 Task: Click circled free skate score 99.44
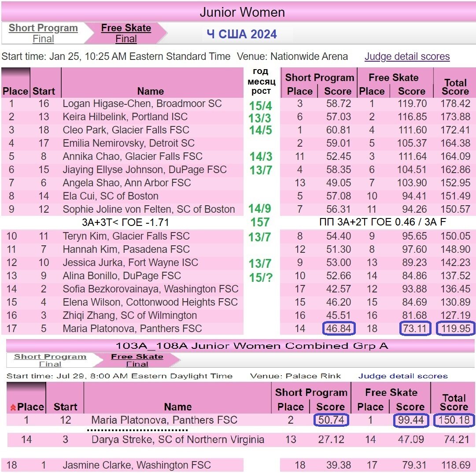(x=411, y=420)
